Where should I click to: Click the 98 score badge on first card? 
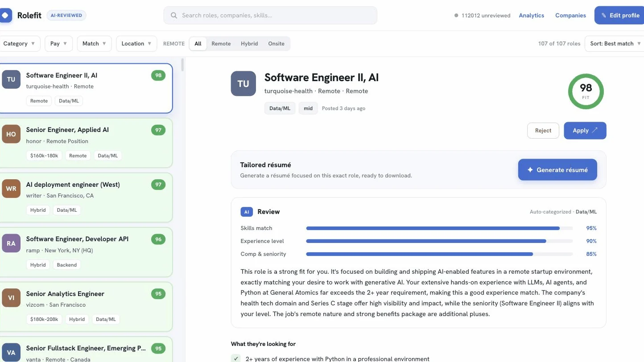click(x=158, y=75)
